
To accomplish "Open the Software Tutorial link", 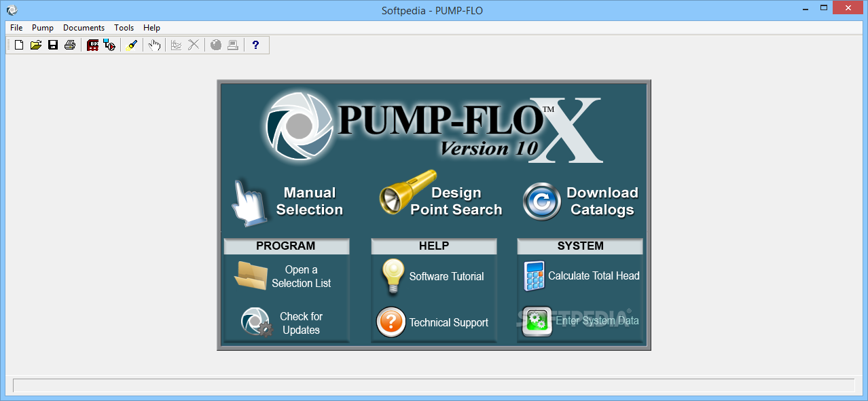I will click(x=446, y=276).
